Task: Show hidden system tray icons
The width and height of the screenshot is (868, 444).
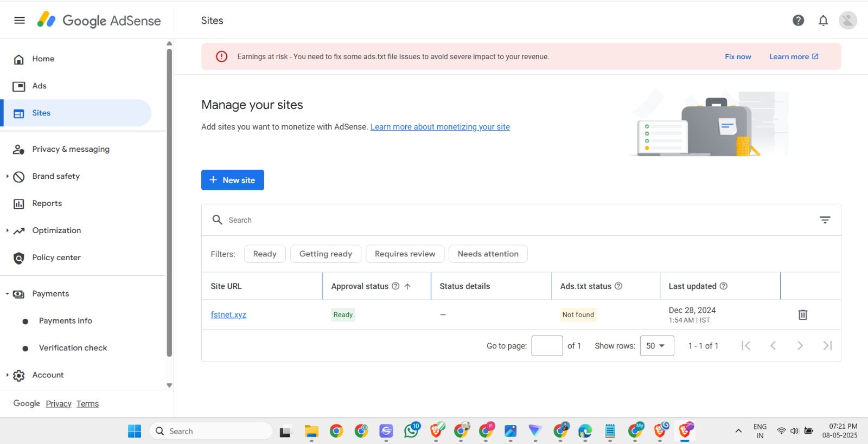Action: [738, 431]
